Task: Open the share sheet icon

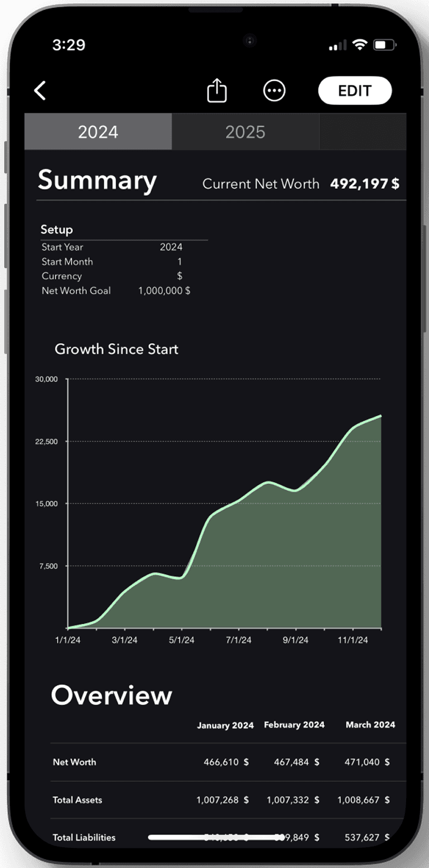Action: (217, 90)
